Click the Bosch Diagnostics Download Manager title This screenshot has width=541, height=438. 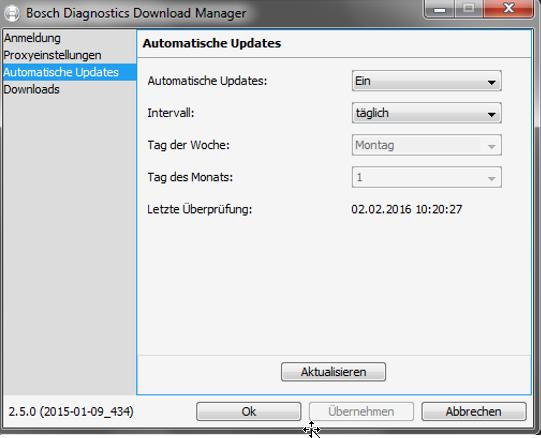coord(136,13)
